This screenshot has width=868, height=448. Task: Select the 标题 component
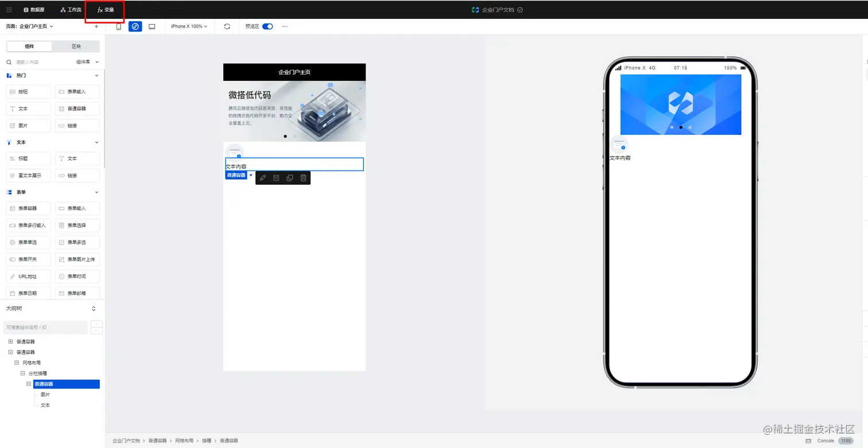(x=28, y=158)
